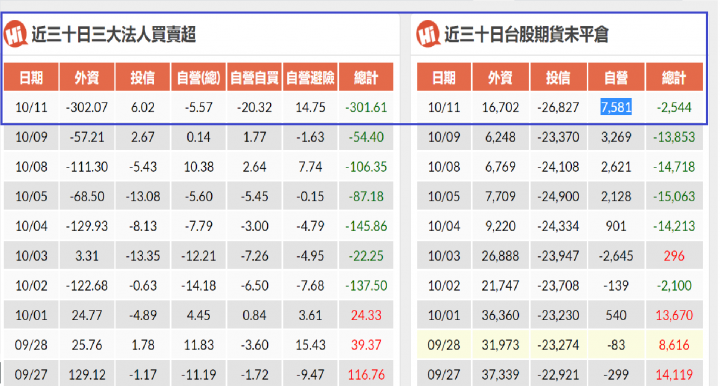
Task: Click the Hi logo beside 近三十日台股期貨未平倉
Action: coord(428,34)
